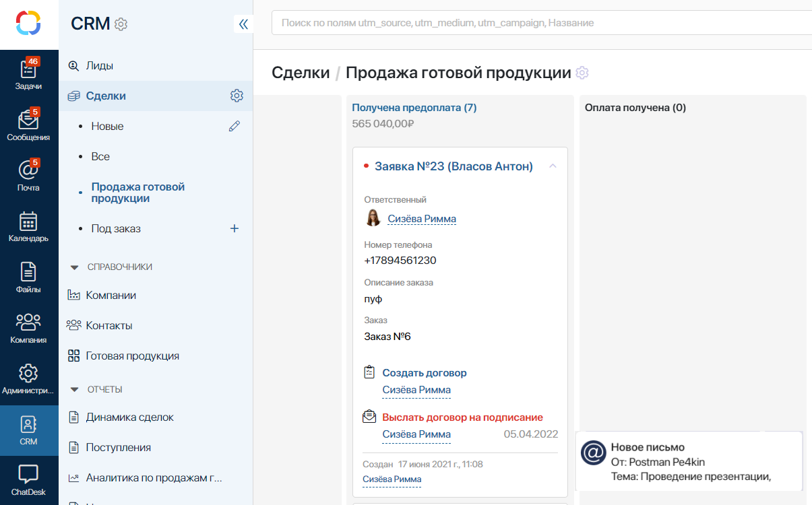Open the Файлы files icon
This screenshot has width=812, height=505.
(x=28, y=277)
